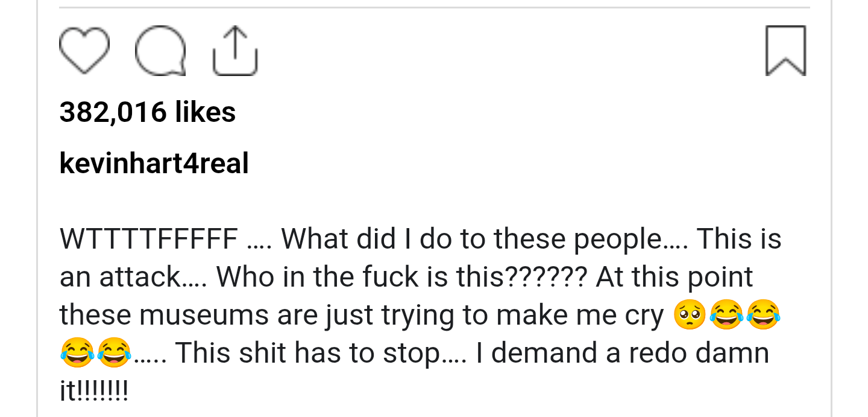Open the 382,016 likes list
Viewport: 868px width, 417px height.
tap(148, 112)
